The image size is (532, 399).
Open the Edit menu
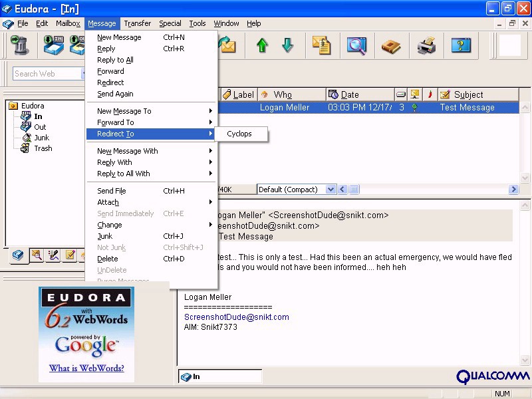[x=42, y=23]
